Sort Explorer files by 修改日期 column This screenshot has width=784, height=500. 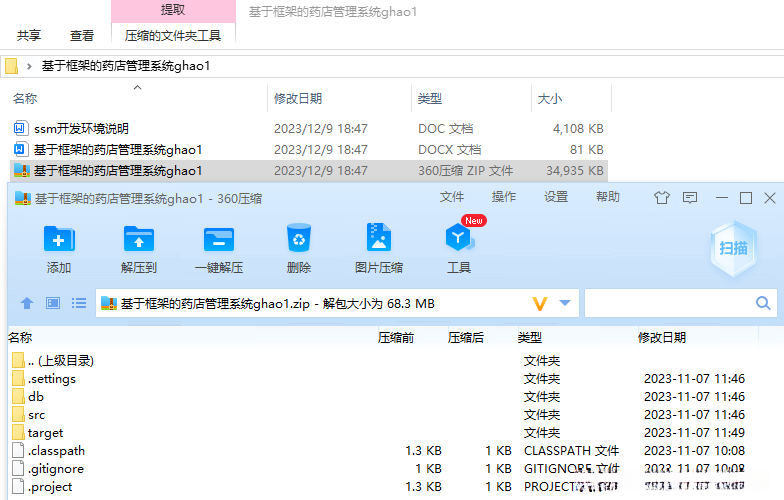[298, 98]
